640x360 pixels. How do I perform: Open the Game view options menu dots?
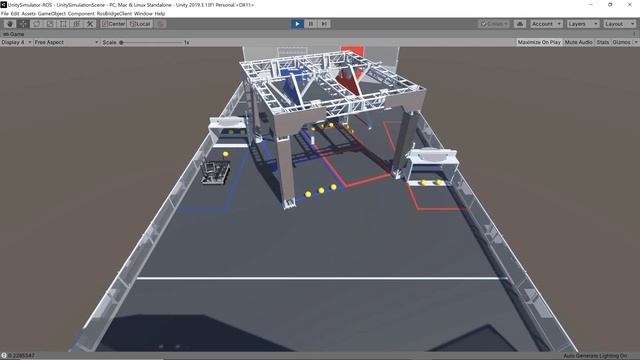coord(634,34)
